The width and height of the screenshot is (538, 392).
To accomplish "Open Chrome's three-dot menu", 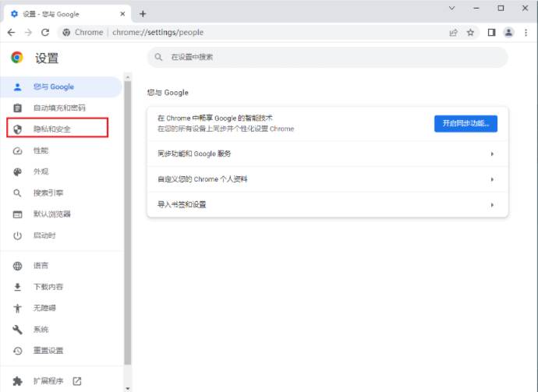I will point(526,32).
